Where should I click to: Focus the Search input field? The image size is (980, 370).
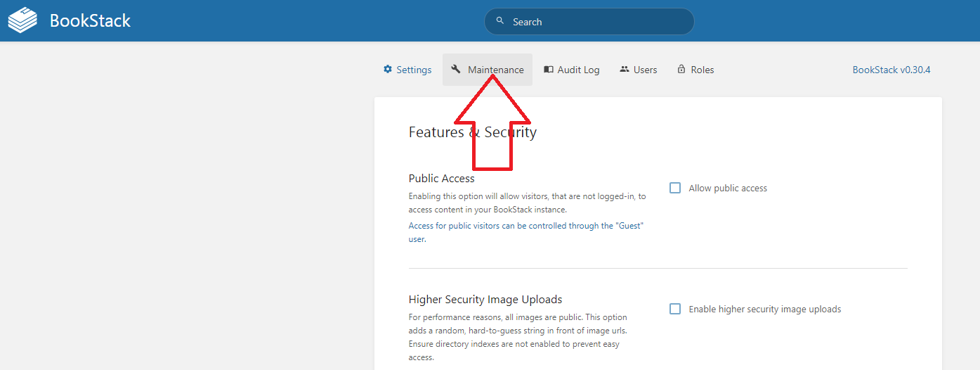(597, 22)
